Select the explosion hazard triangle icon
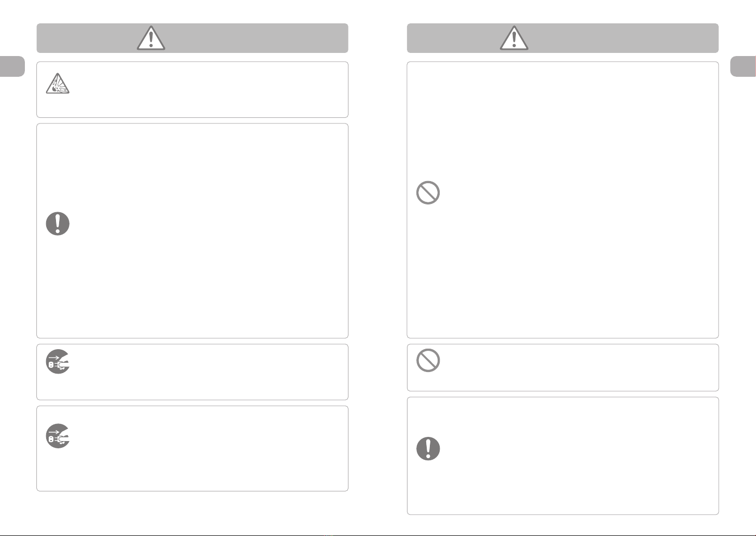The height and width of the screenshot is (536, 756). (x=58, y=83)
